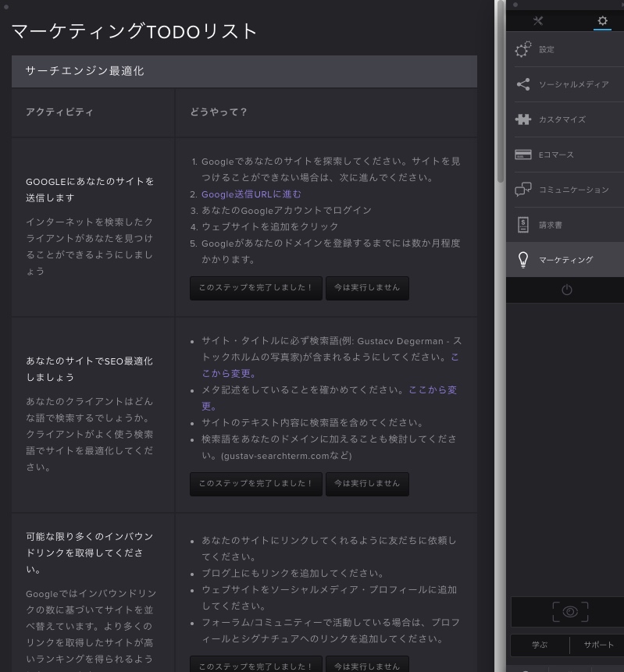Click step 3 あなたのGoogleアカウントでログイン
The width and height of the screenshot is (624, 672).
pyautogui.click(x=287, y=211)
